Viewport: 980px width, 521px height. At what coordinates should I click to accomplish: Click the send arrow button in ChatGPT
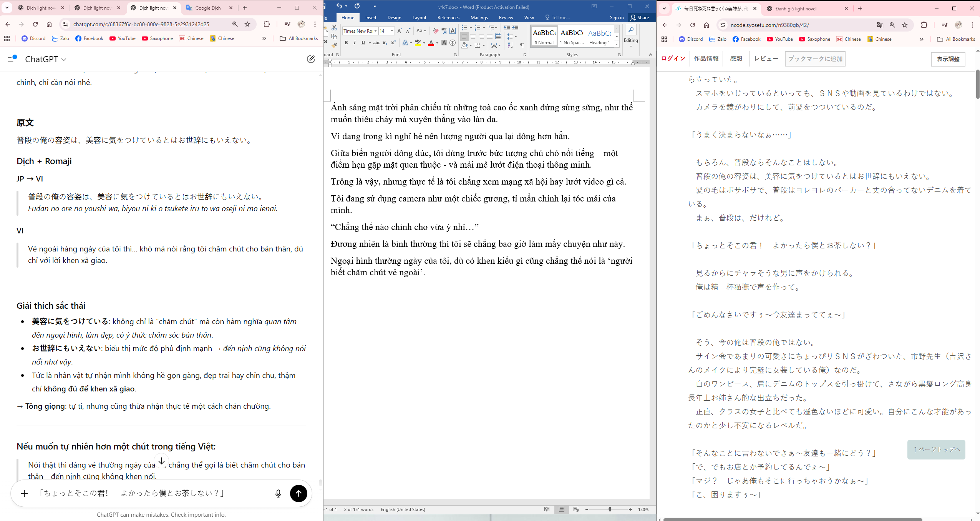298,493
